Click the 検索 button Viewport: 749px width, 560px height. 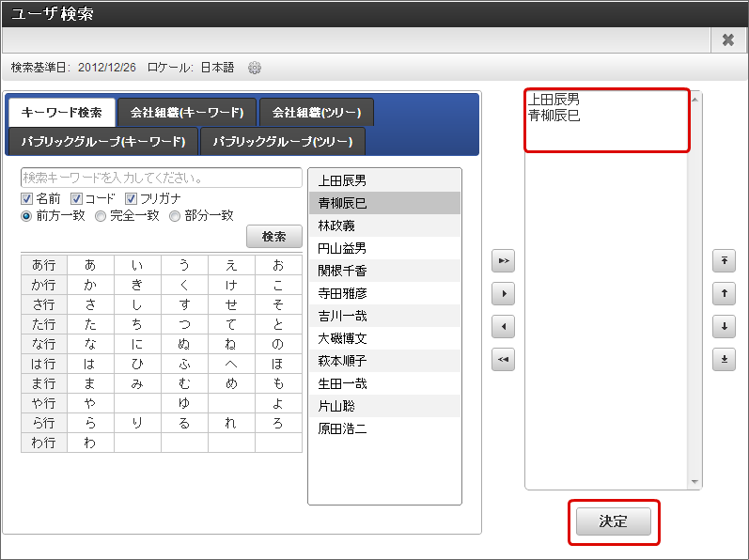coord(274,237)
